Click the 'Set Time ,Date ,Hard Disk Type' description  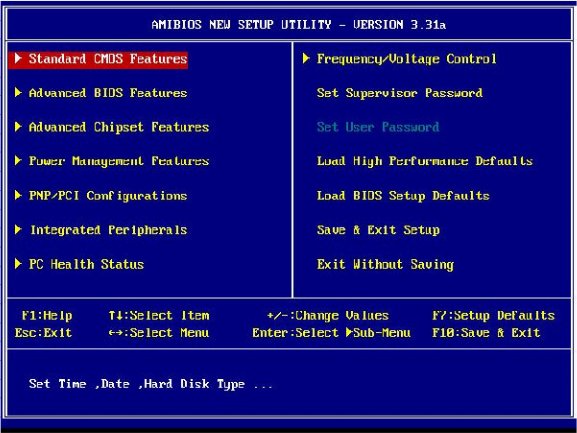pyautogui.click(x=151, y=384)
